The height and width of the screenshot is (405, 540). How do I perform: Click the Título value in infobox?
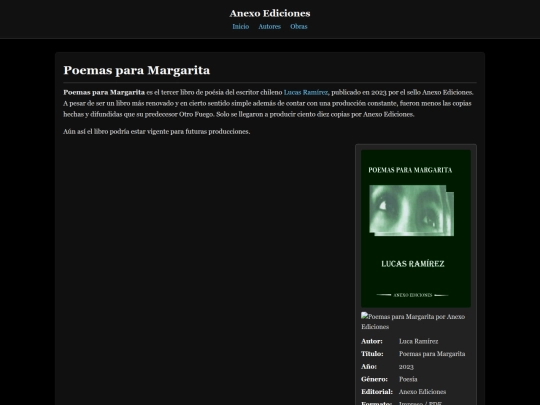click(432, 354)
